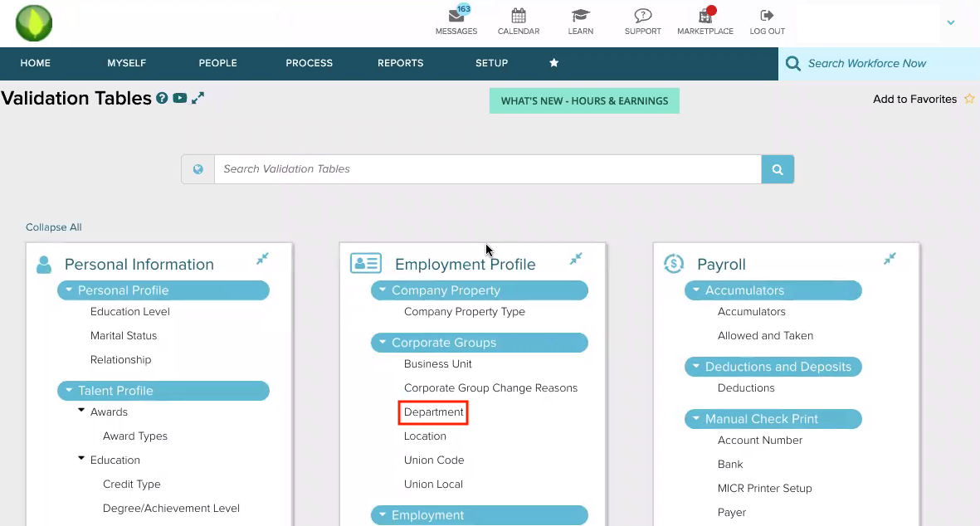Click the Add to Favorites star
This screenshot has width=980, height=526.
click(x=968, y=99)
